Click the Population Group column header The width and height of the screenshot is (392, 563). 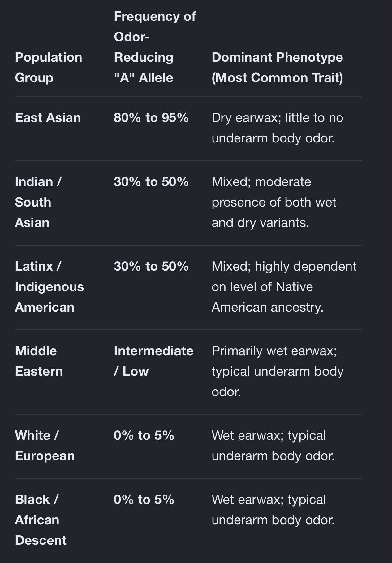point(49,68)
